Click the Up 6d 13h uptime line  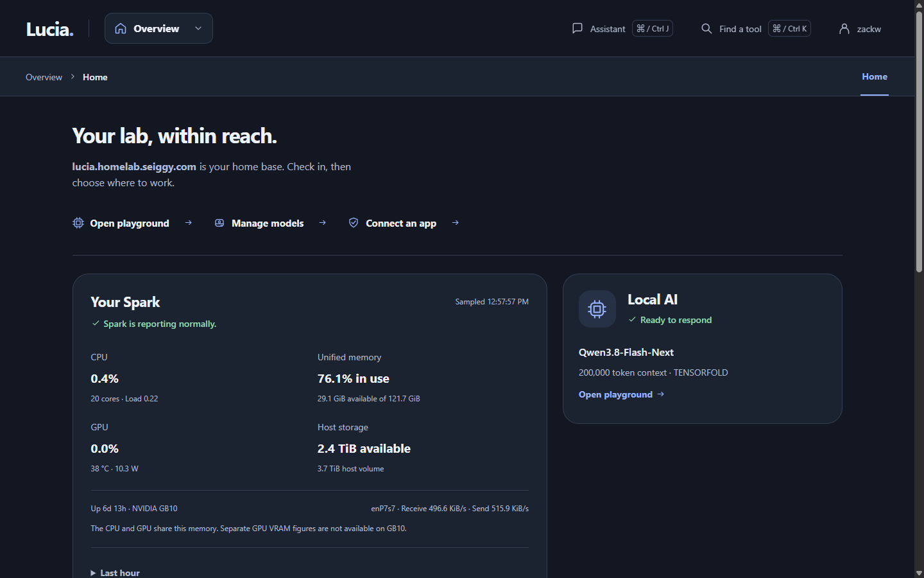pyautogui.click(x=134, y=509)
